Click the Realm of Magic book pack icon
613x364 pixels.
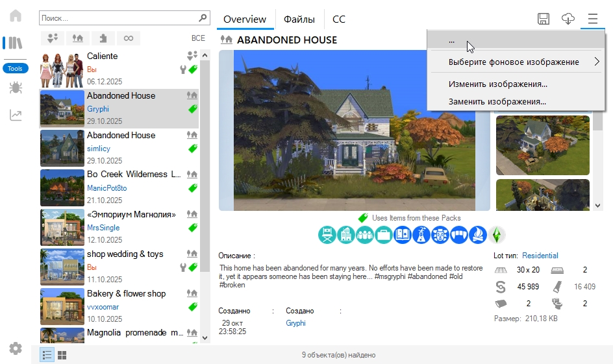click(403, 235)
